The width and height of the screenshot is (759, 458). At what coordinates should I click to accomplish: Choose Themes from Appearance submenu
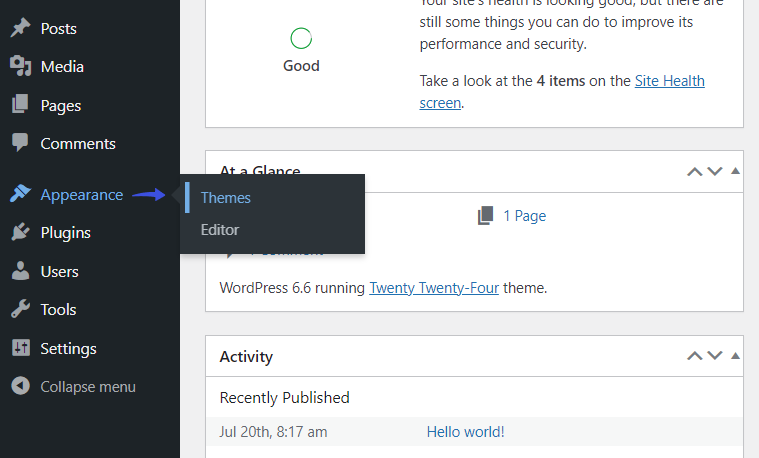(x=226, y=198)
